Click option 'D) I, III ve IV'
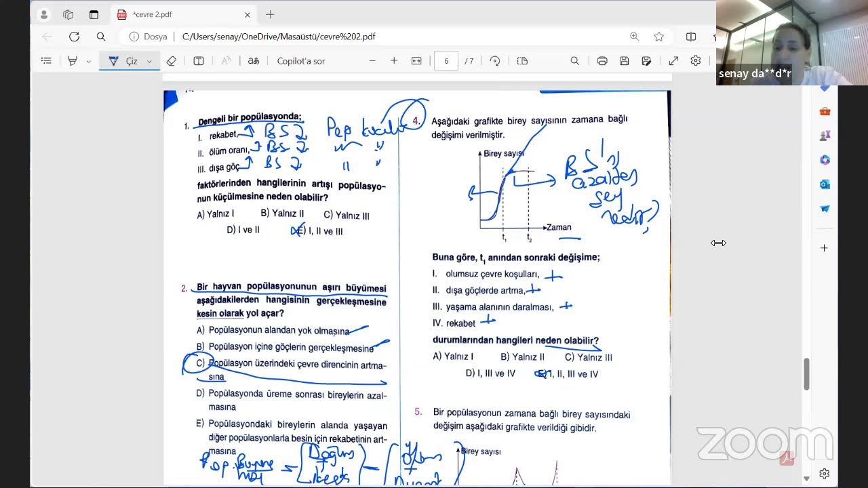This screenshot has height=488, width=868. 490,373
